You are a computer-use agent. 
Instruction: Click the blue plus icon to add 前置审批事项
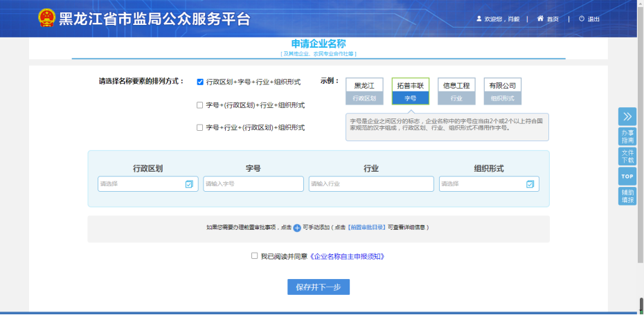(x=297, y=228)
